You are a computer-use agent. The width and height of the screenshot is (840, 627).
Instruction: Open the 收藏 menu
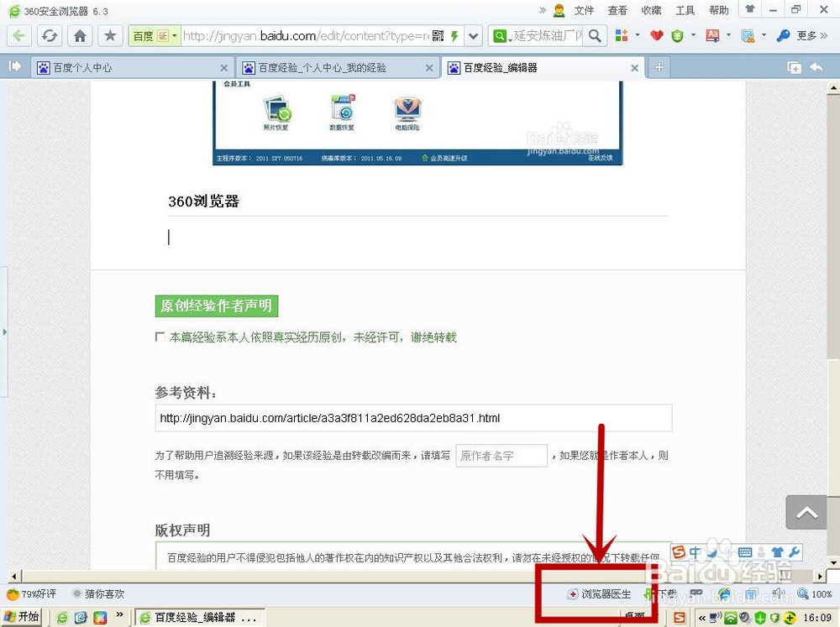pos(652,10)
